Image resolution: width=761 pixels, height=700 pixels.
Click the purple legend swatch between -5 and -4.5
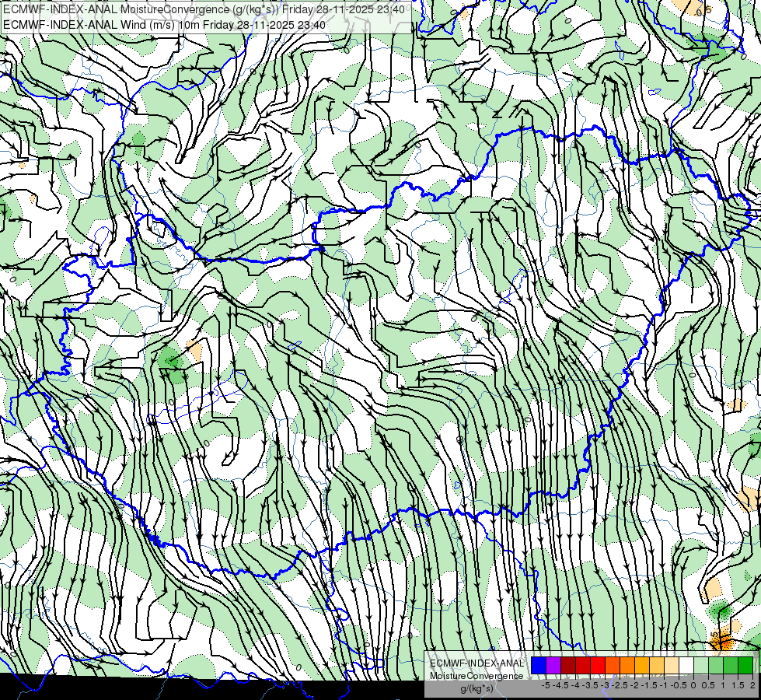[553, 665]
